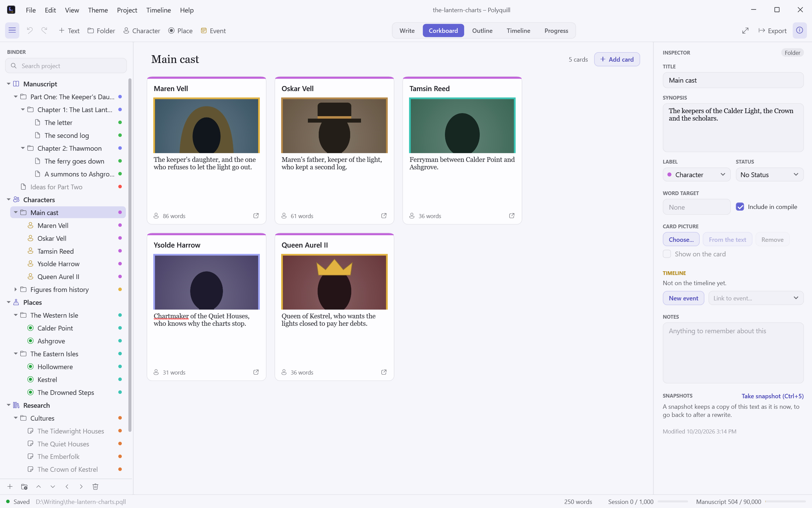Click the Add card button

click(617, 59)
